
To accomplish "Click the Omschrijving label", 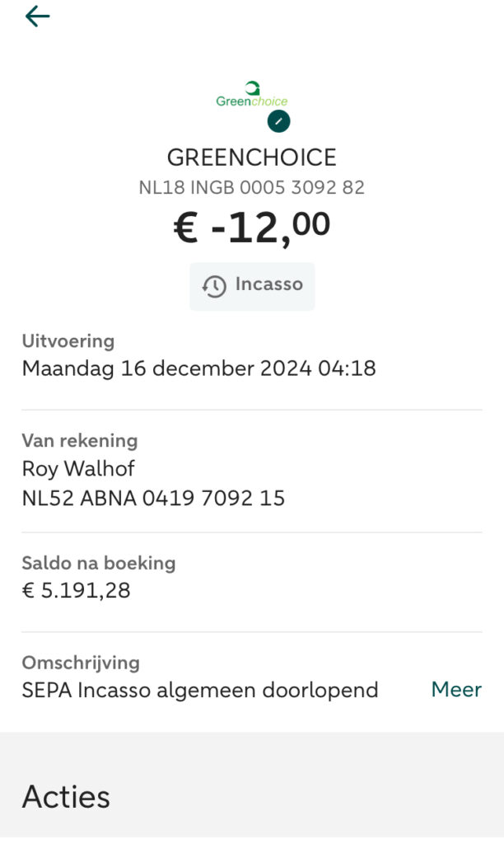I will (x=81, y=663).
